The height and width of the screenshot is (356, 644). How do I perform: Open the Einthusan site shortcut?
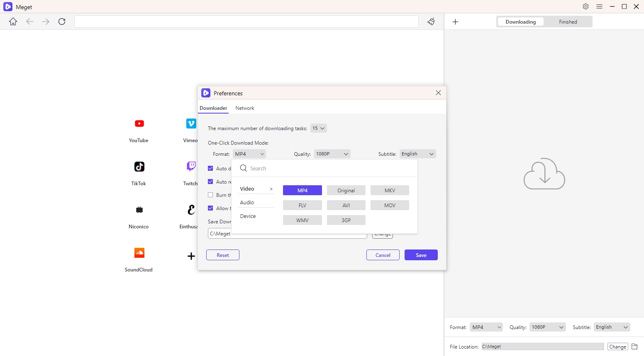click(191, 210)
